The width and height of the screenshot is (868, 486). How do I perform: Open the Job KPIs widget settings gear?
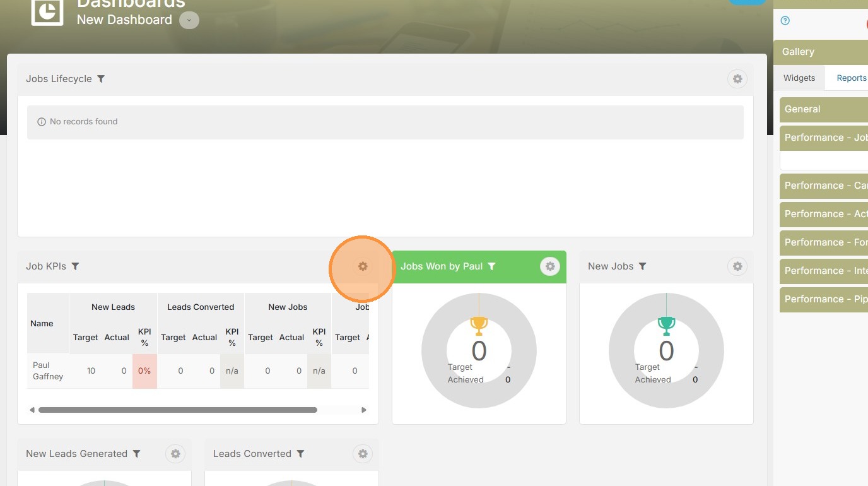click(363, 266)
